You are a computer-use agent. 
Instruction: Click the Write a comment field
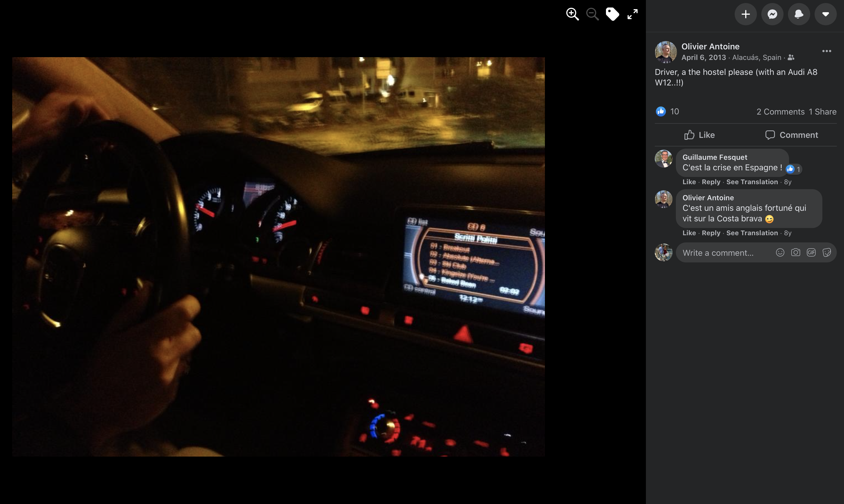(718, 253)
